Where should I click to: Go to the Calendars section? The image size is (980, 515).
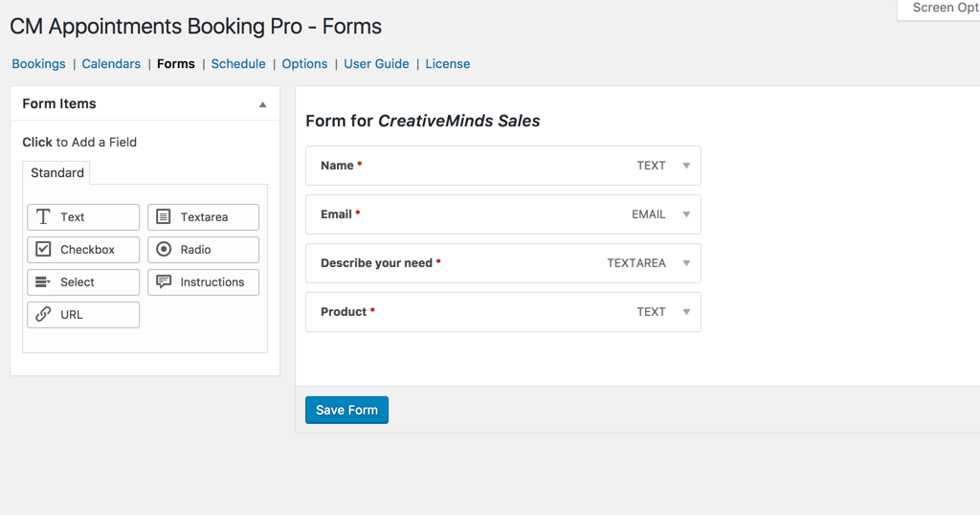(111, 64)
